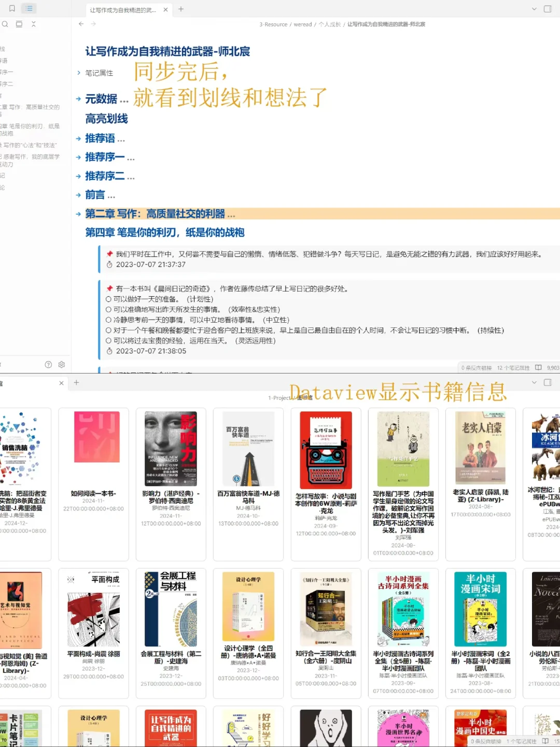Viewport: 560px width, 747px height.
Task: Click 12 个笔记属性 in status bar
Action: point(513,368)
